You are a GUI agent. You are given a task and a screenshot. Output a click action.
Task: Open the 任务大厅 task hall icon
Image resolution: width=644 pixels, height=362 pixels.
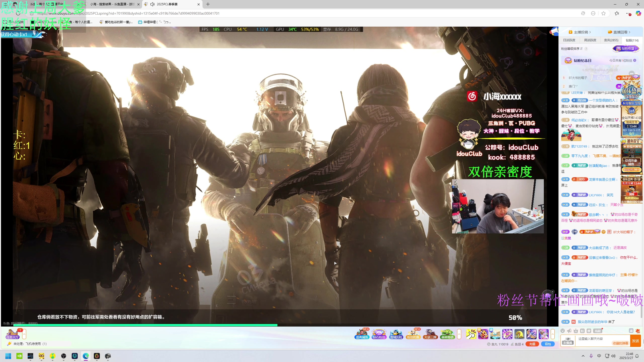13,334
